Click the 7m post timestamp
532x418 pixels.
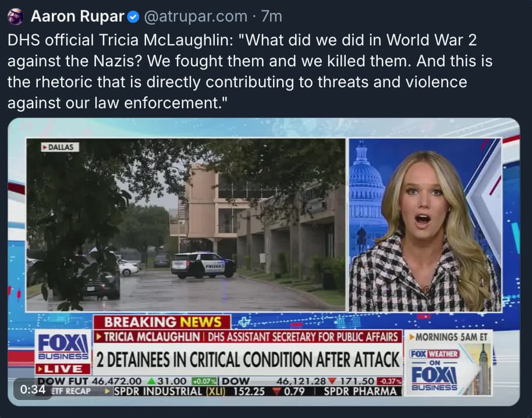[271, 17]
